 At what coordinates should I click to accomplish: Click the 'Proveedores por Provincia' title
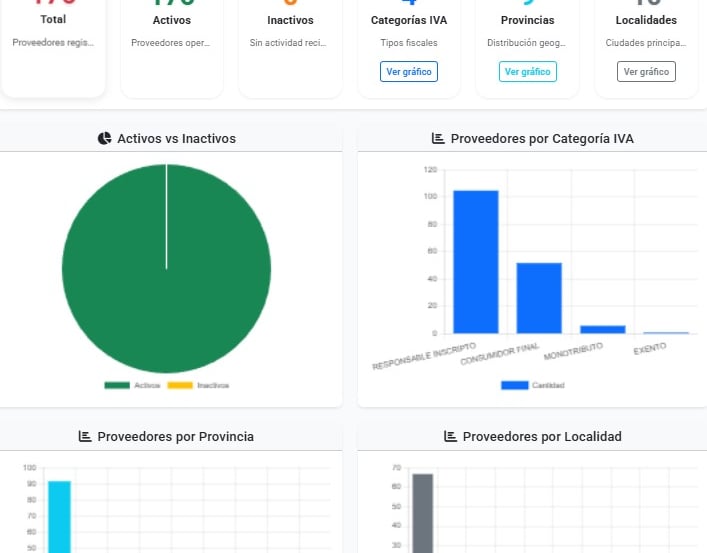pos(175,436)
